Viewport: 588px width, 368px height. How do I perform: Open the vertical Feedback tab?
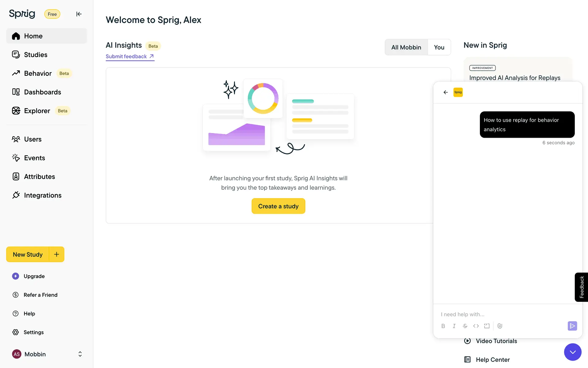[581, 287]
